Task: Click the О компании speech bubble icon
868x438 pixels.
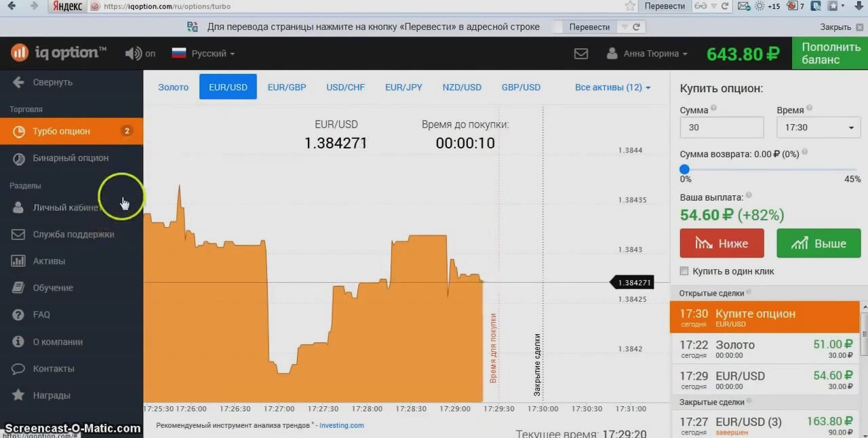Action: pyautogui.click(x=19, y=342)
